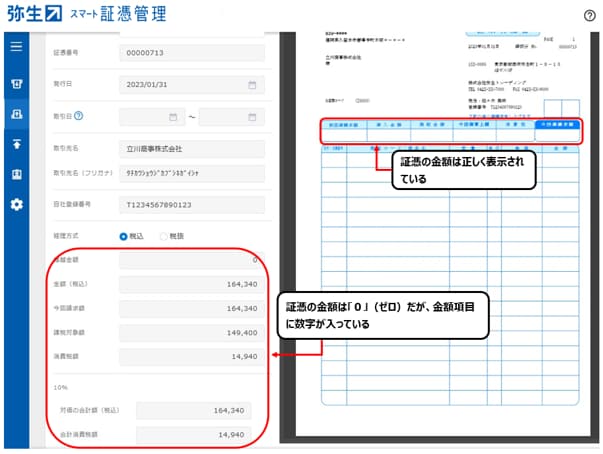Open settings via the gear icon
This screenshot has width=603, height=454.
pyautogui.click(x=16, y=204)
